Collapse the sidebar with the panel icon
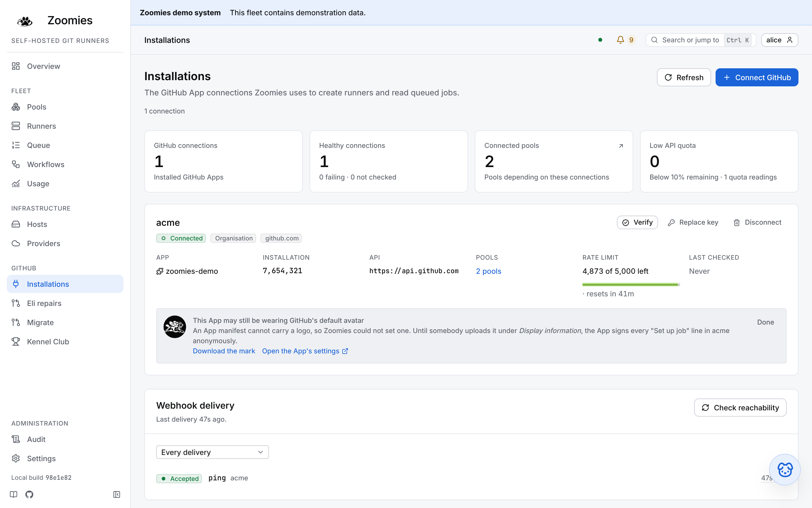The image size is (812, 508). click(116, 494)
